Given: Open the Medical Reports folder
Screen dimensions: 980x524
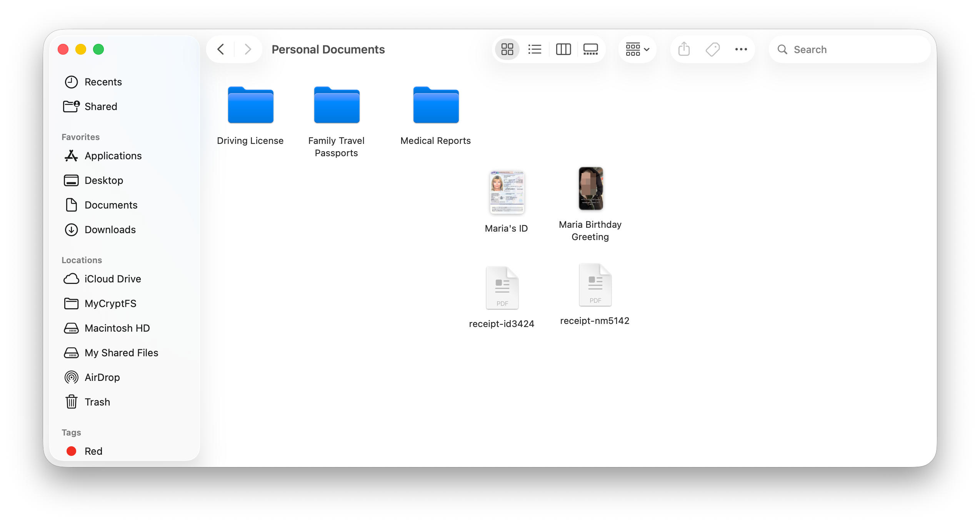Looking at the screenshot, I should tap(435, 105).
